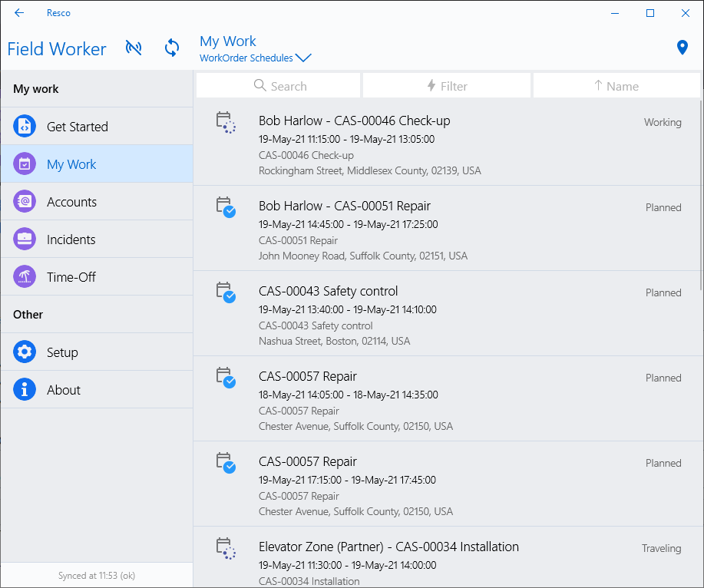704x588 pixels.
Task: Click the My Work calendar icon
Action: pyautogui.click(x=25, y=164)
